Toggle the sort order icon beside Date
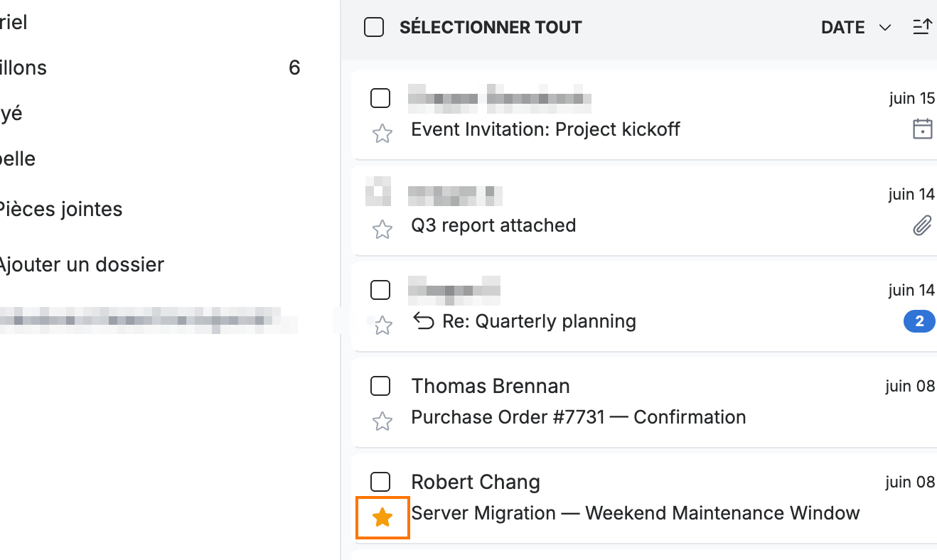Image resolution: width=937 pixels, height=560 pixels. click(922, 27)
